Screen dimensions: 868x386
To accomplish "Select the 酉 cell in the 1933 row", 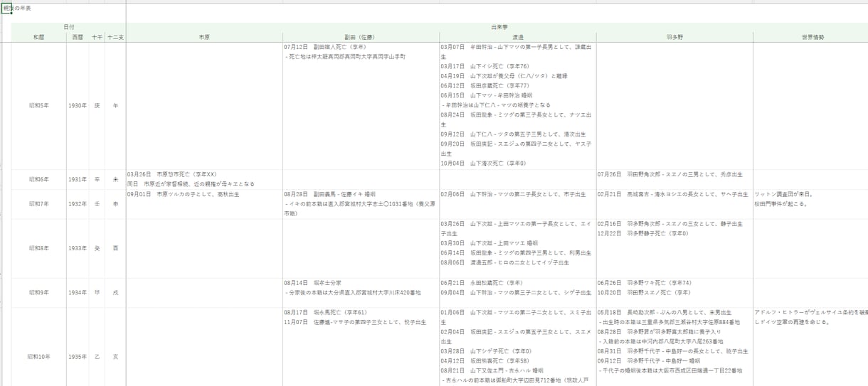I will pyautogui.click(x=115, y=248).
